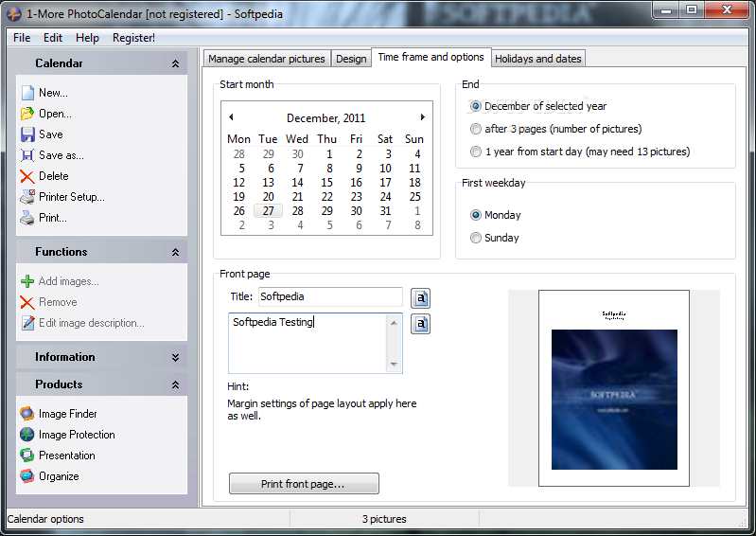Select the Time frame and options tab
Image resolution: width=756 pixels, height=536 pixels.
[x=431, y=57]
